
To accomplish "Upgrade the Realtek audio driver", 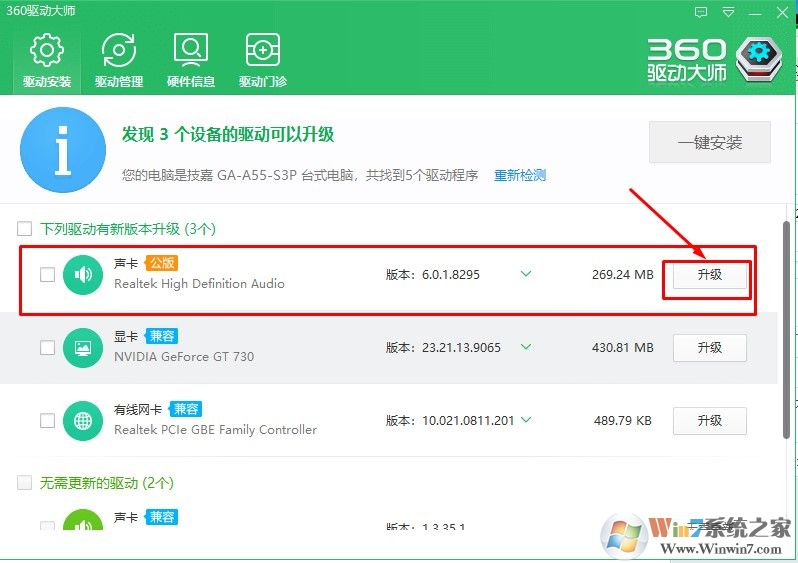I will [709, 275].
